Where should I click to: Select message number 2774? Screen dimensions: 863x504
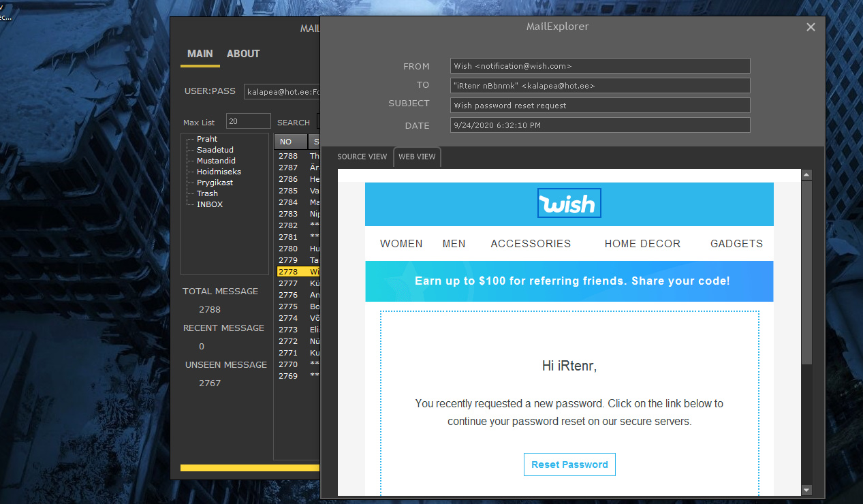298,318
